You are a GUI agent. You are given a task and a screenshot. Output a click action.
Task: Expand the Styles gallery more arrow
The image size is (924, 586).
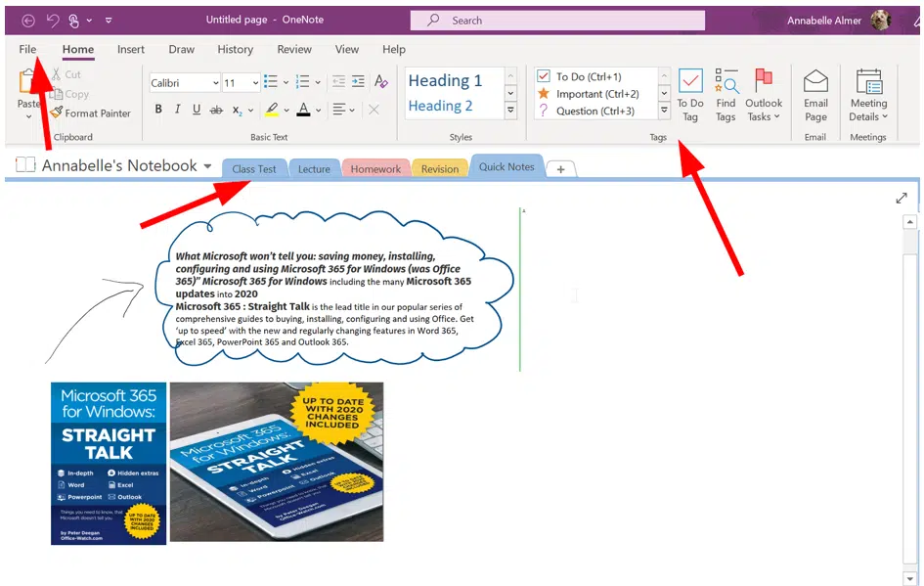(510, 111)
